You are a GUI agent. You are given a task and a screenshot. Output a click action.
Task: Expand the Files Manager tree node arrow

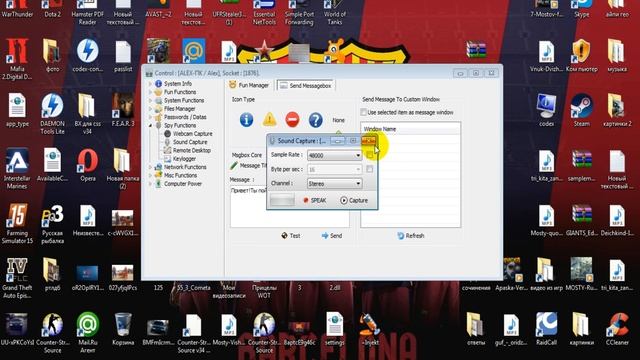click(x=151, y=109)
